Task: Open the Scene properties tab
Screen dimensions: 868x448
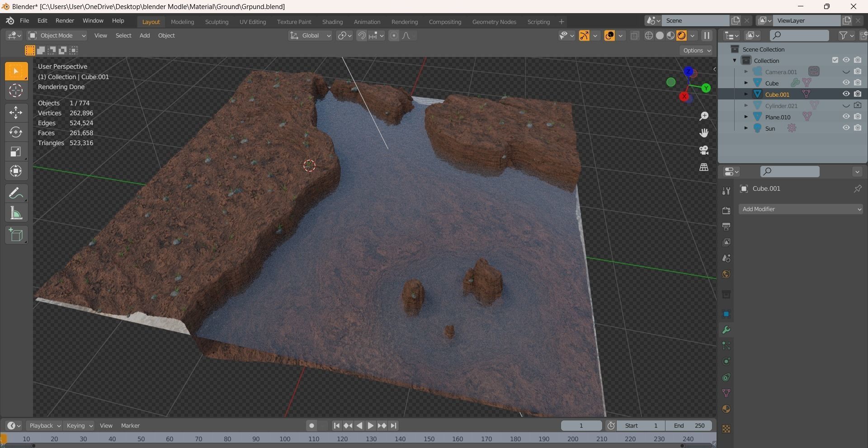Action: [726, 258]
